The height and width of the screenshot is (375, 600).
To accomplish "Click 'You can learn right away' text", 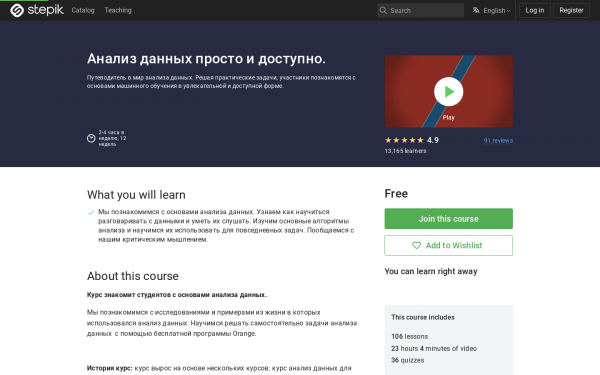I will click(x=431, y=271).
